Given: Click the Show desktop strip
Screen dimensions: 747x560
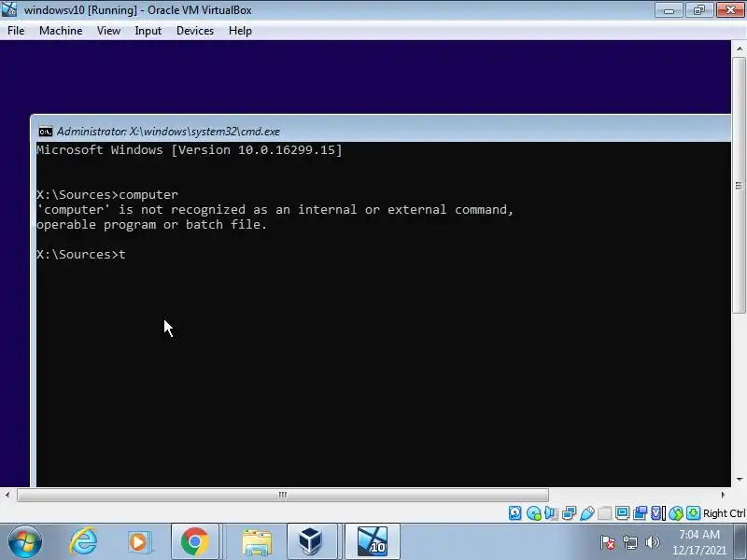Looking at the screenshot, I should pyautogui.click(x=741, y=541).
